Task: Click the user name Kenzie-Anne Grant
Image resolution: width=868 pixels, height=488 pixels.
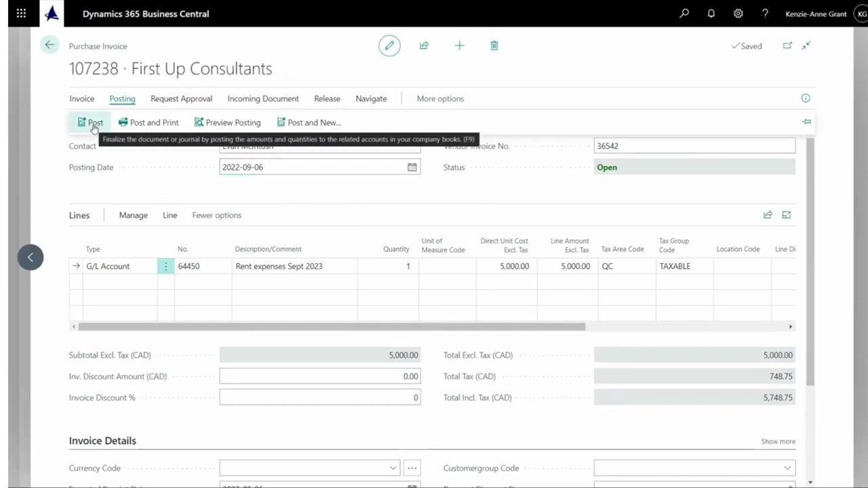Action: [816, 14]
